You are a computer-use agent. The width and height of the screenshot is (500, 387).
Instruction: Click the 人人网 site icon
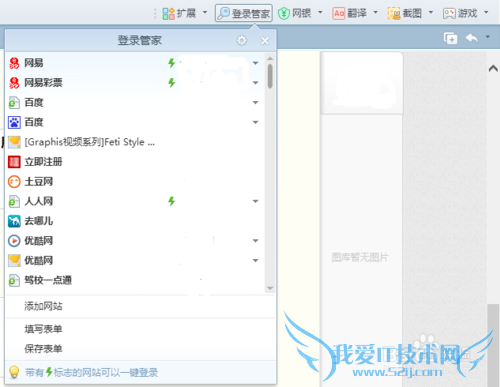[14, 201]
